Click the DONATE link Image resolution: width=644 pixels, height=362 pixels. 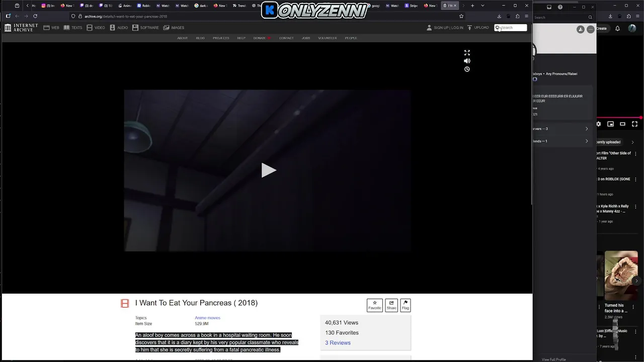(x=262, y=38)
